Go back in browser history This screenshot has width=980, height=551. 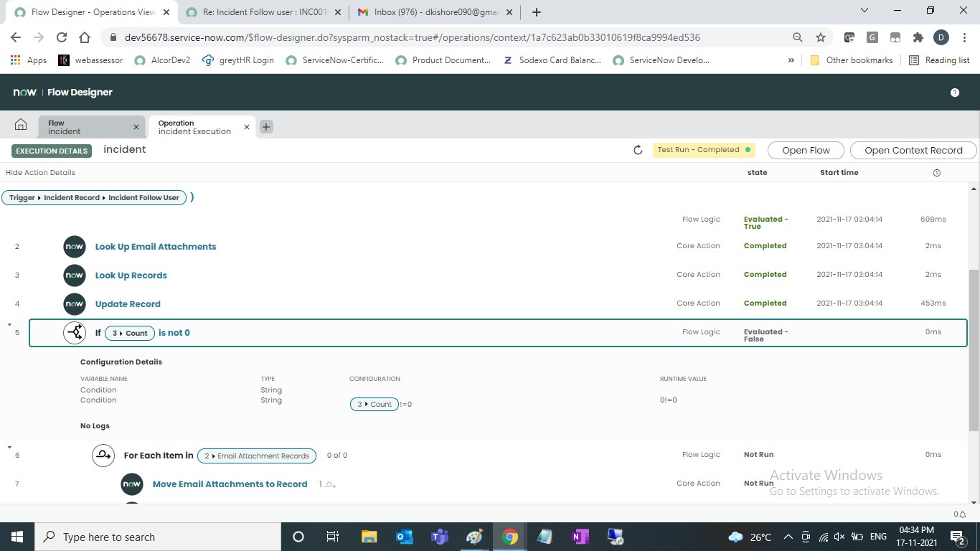16,37
